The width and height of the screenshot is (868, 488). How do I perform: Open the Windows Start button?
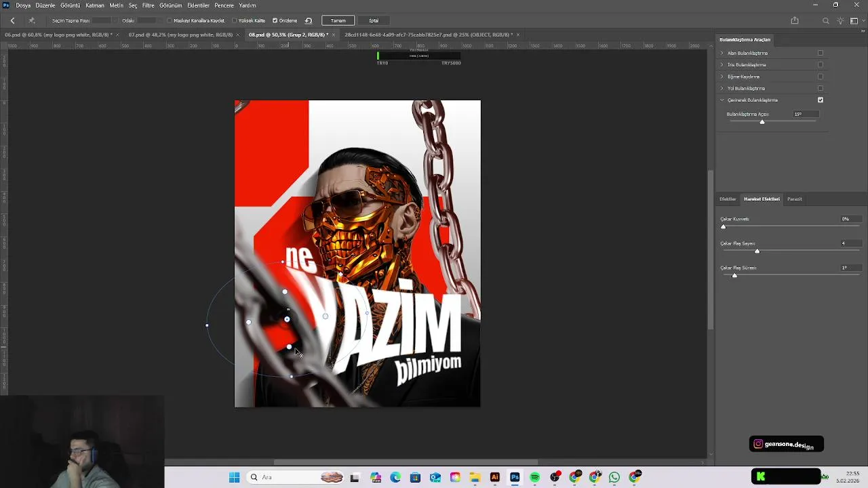[234, 477]
